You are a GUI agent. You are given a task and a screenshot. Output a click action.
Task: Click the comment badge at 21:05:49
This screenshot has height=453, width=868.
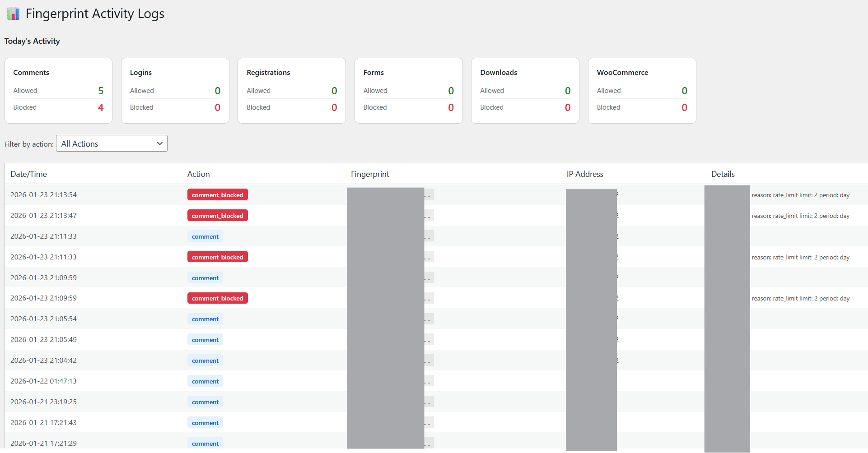(x=205, y=340)
